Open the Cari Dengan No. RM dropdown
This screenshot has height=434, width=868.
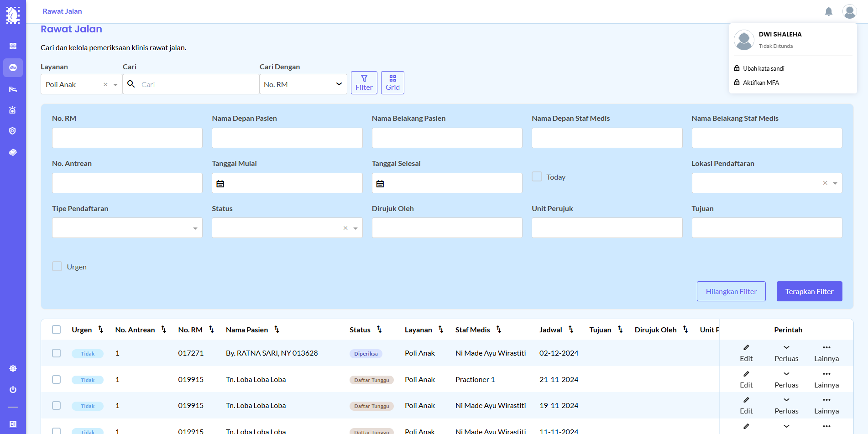[x=303, y=84]
